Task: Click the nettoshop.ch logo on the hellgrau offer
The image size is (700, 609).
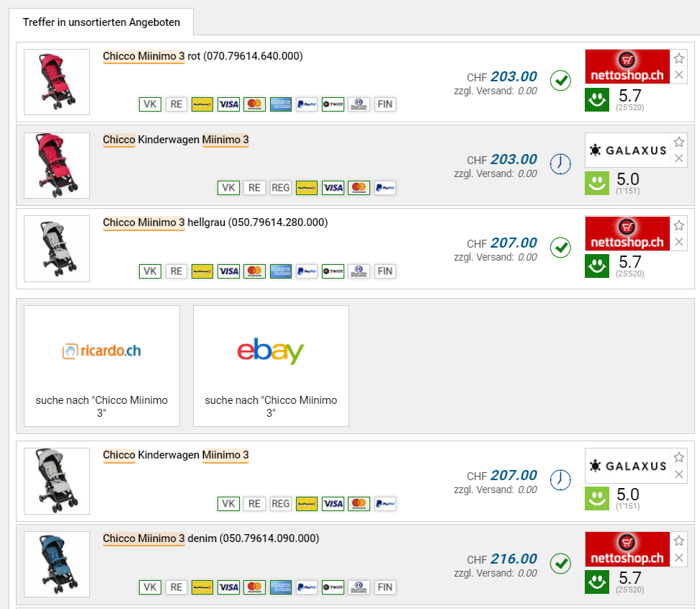Action: (x=627, y=234)
